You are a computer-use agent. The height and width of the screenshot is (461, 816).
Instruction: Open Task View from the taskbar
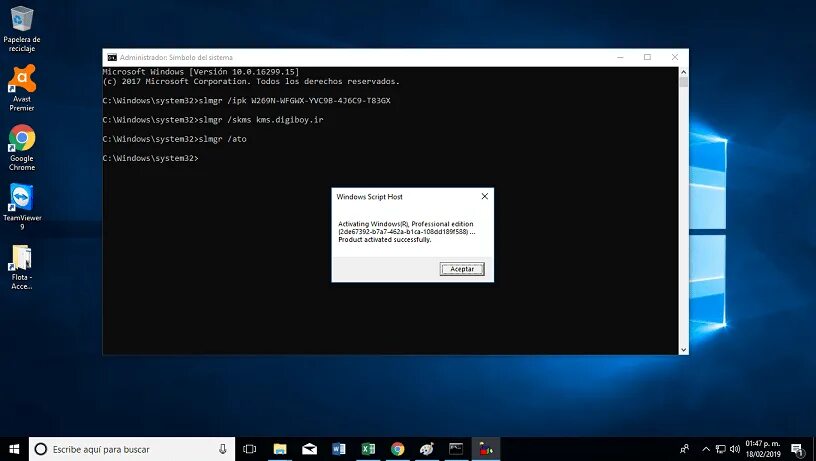click(x=250, y=449)
